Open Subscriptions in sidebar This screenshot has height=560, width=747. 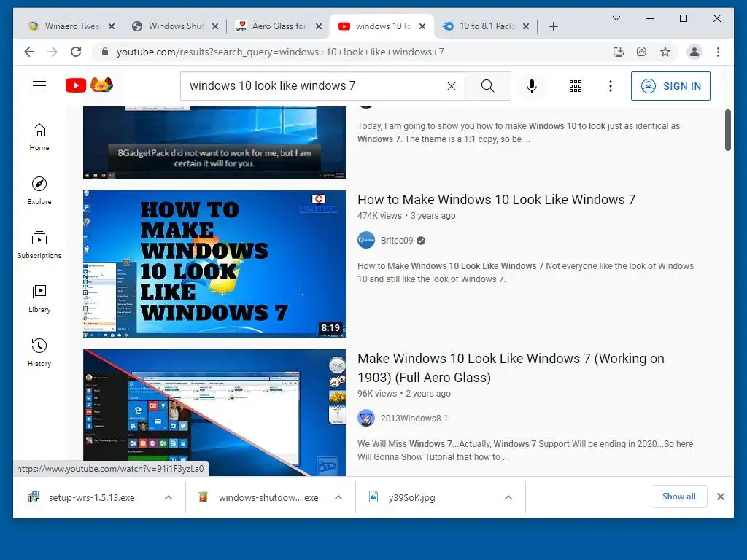pyautogui.click(x=39, y=245)
